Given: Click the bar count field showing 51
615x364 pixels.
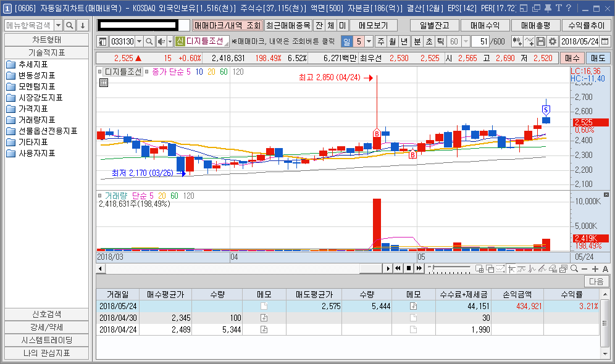Looking at the screenshot, I should tap(480, 41).
